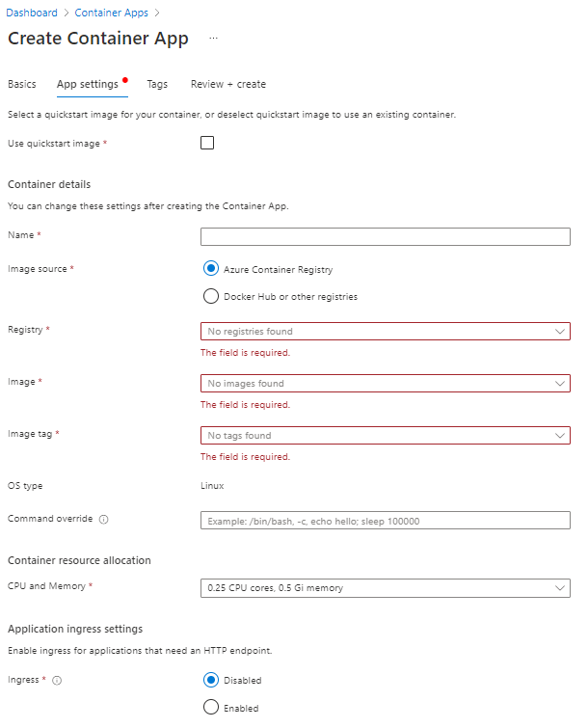The height and width of the screenshot is (728, 588).
Task: Select Azure Container Registry radio option
Action: click(211, 270)
